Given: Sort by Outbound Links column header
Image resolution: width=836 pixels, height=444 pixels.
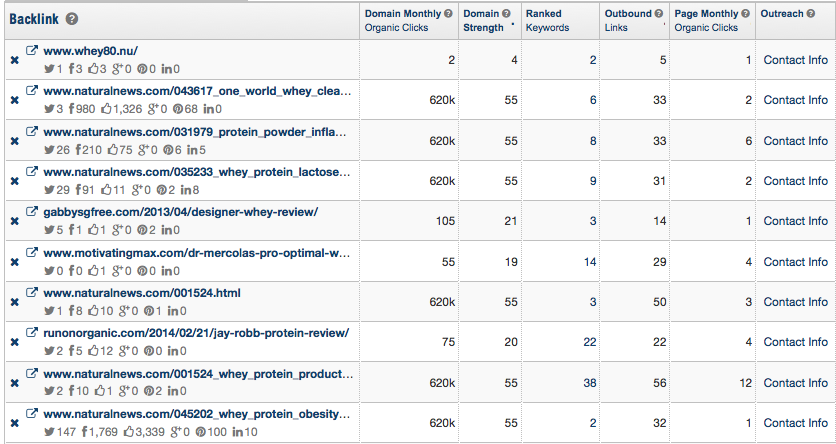Looking at the screenshot, I should (x=628, y=21).
